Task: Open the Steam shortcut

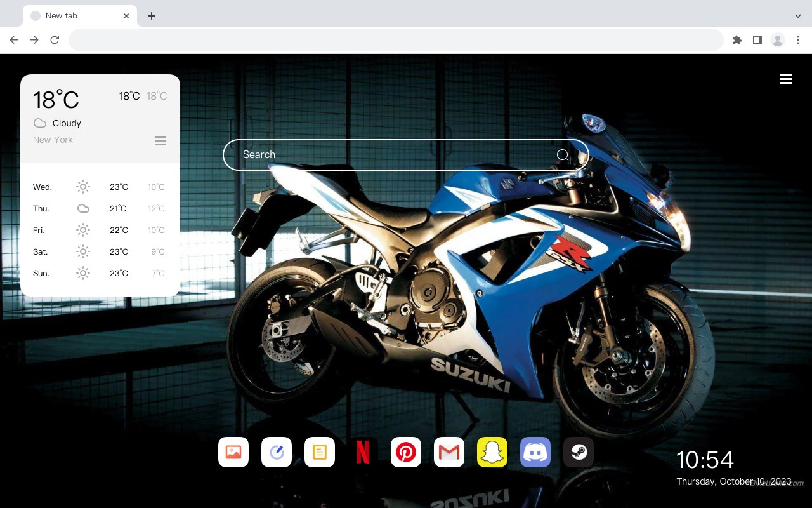Action: [579, 452]
